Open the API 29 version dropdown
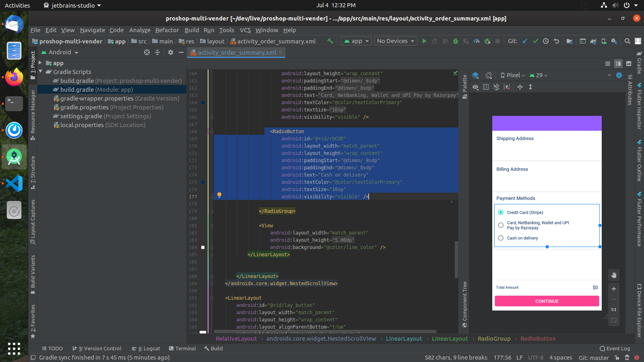Screen dimensions: 644x362 (539, 75)
